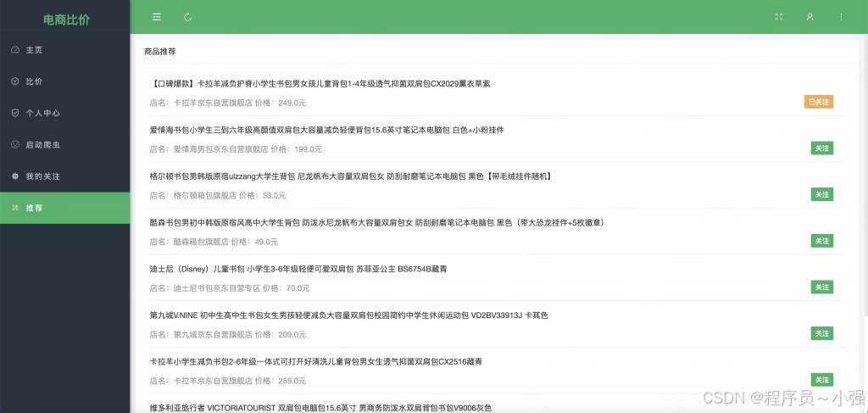Toggle fullscreen with the expand icon

[x=779, y=17]
